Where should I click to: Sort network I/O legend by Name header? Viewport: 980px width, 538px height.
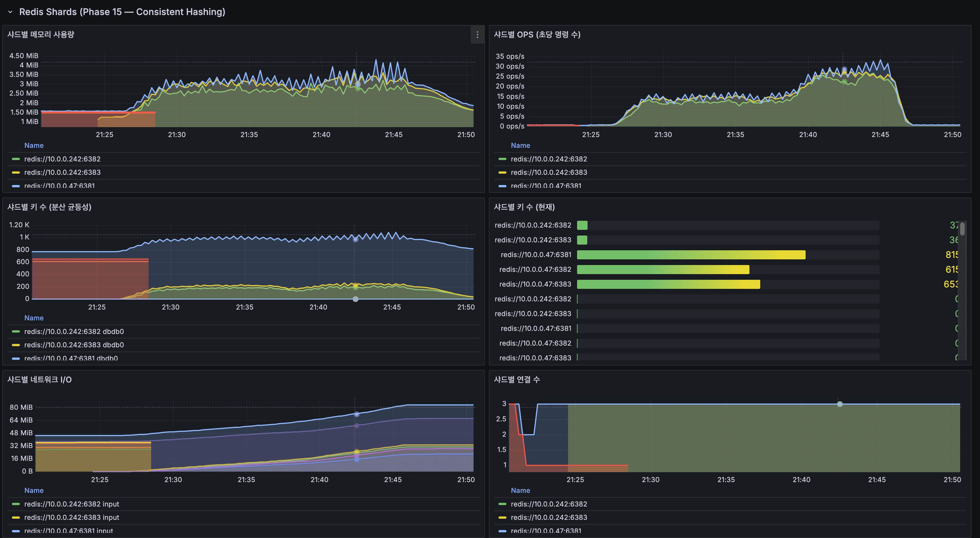[x=34, y=490]
